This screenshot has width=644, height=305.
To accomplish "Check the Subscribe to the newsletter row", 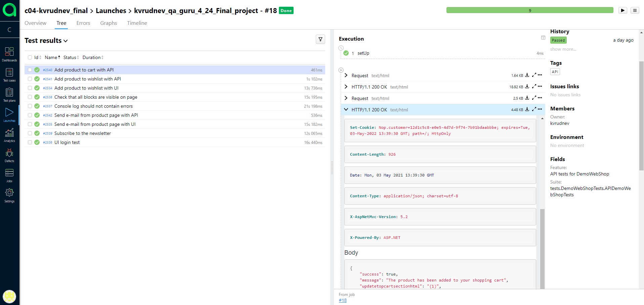I will pos(30,133).
